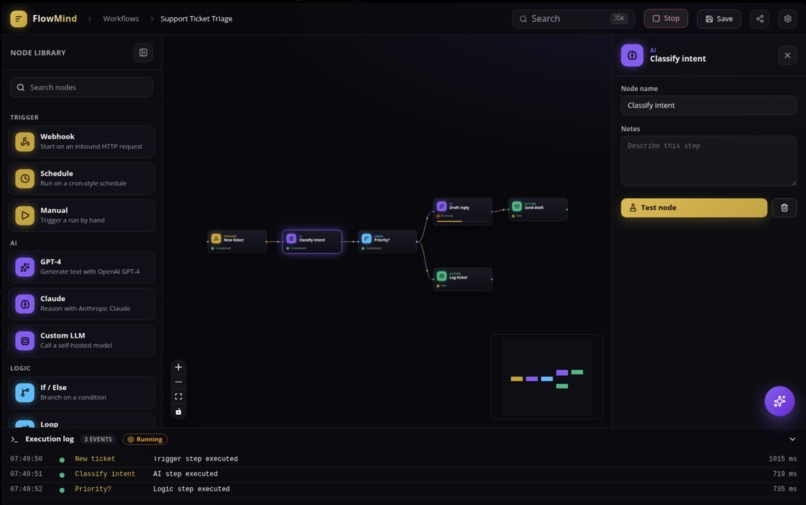Click the Draft reply progress bar
This screenshot has width=806, height=505.
coord(462,221)
